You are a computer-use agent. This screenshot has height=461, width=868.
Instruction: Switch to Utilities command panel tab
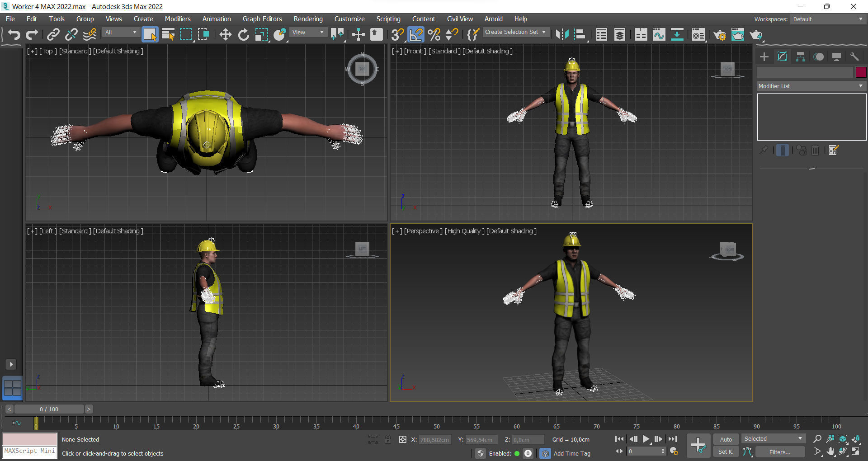tap(854, 56)
